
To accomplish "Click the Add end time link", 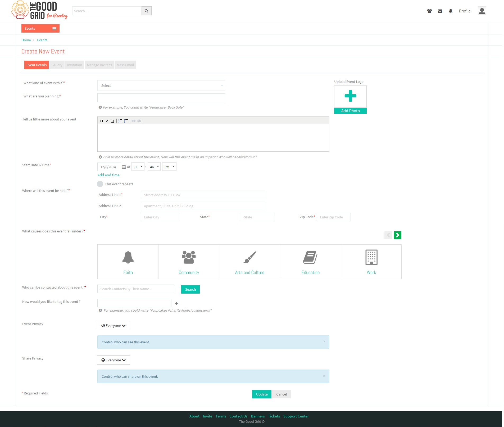I will tap(108, 175).
